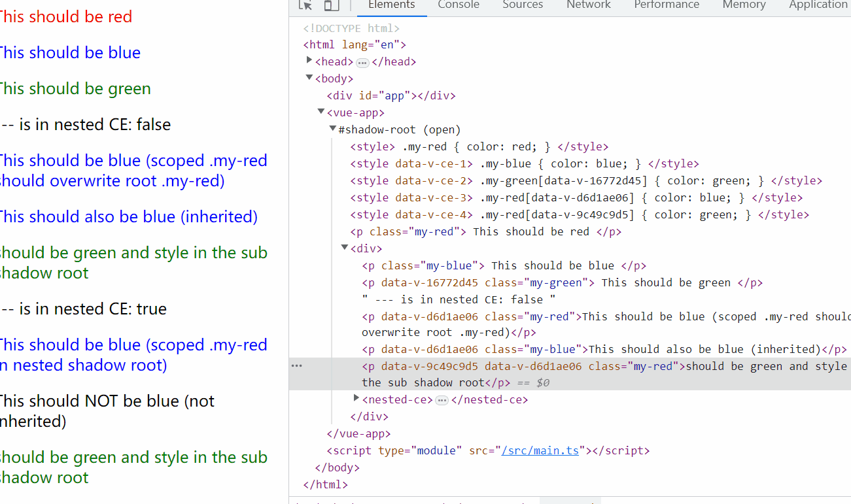Viewport: 851px width, 504px height.
Task: Open the Application tab
Action: [818, 5]
